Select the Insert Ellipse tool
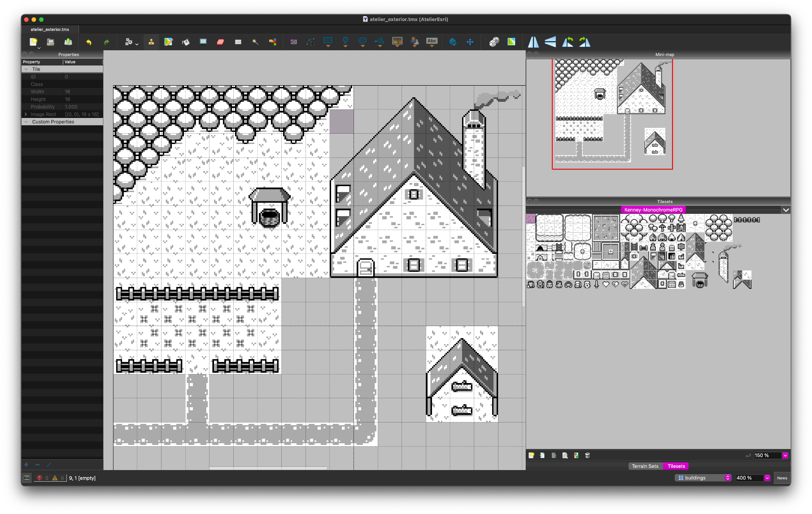Screen dimensions: 812x514 [x=362, y=42]
